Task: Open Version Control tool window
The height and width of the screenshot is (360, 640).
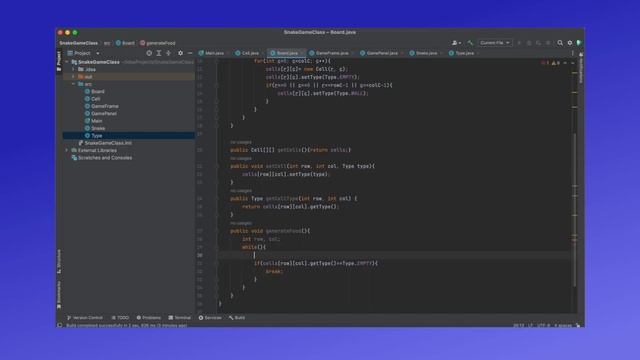Action: pos(85,318)
